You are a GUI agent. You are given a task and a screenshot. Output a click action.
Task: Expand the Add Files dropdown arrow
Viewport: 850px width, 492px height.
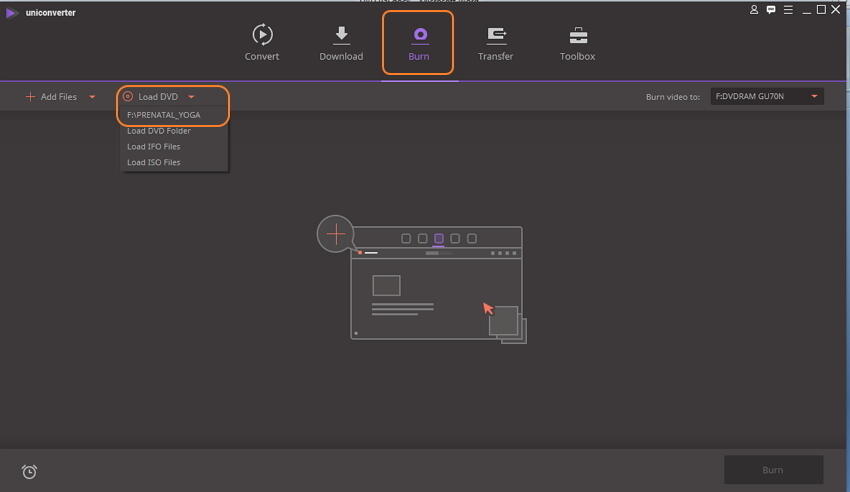(92, 97)
